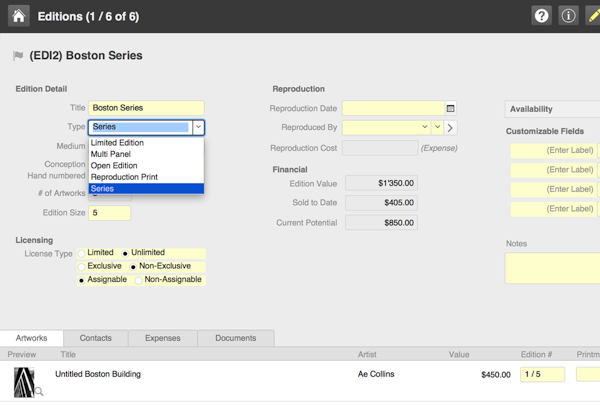Click the yellow pencil edit icon
Viewport: 600px width, 406px height.
pyautogui.click(x=592, y=16)
